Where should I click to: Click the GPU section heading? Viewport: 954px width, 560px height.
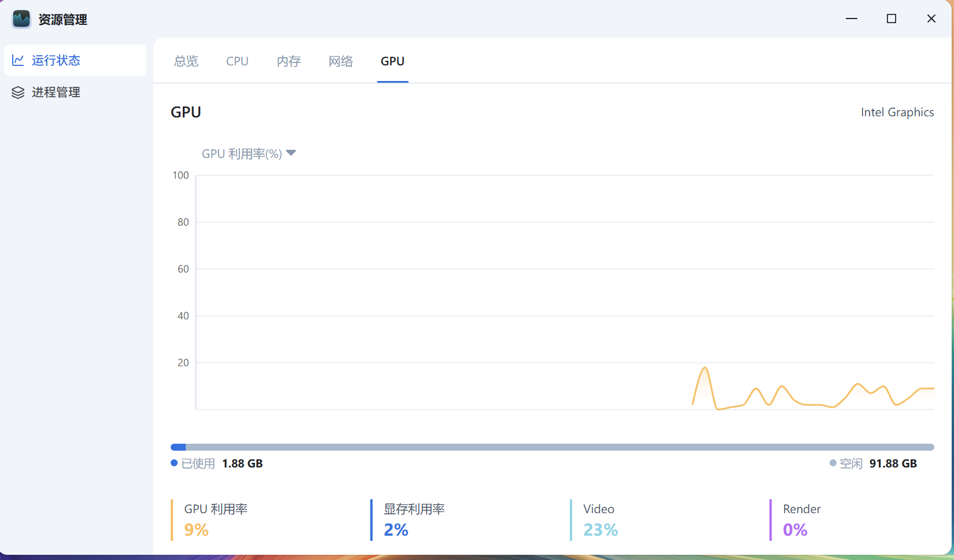pyautogui.click(x=186, y=112)
